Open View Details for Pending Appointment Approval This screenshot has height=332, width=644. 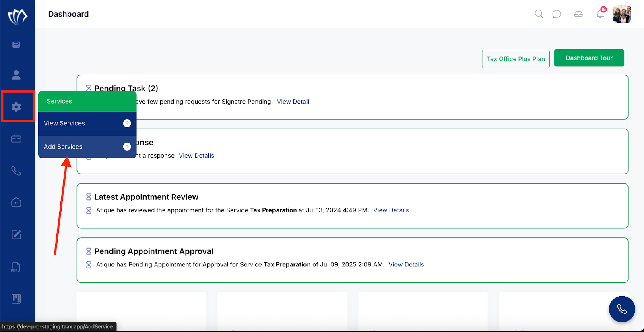pos(406,264)
